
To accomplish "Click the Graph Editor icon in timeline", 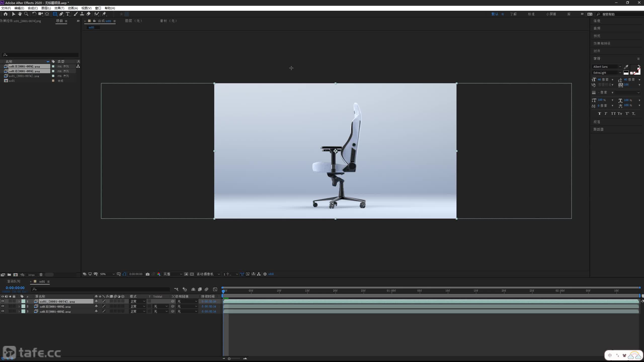I will pyautogui.click(x=215, y=289).
